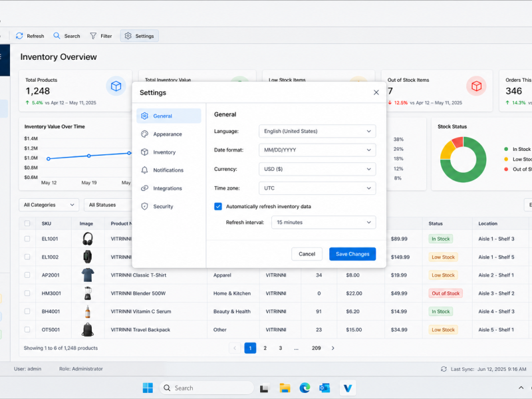Show hidden tray icons chevron

tap(521, 388)
